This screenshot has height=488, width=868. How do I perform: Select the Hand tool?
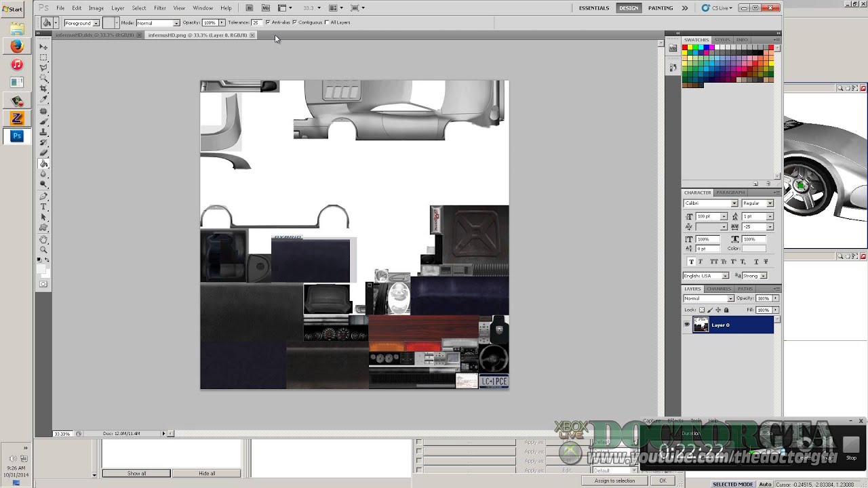(x=43, y=240)
